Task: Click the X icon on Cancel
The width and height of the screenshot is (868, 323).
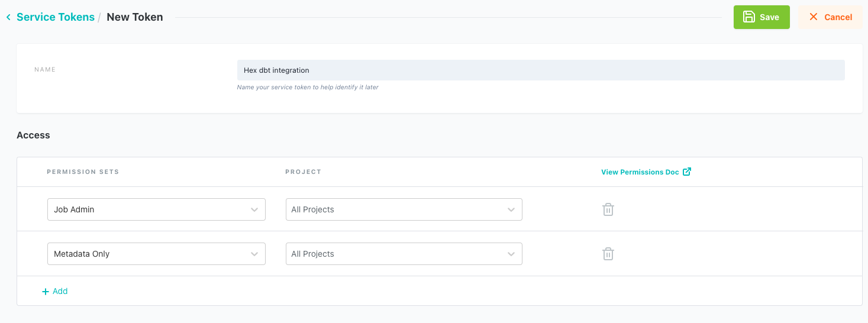Action: pyautogui.click(x=814, y=17)
